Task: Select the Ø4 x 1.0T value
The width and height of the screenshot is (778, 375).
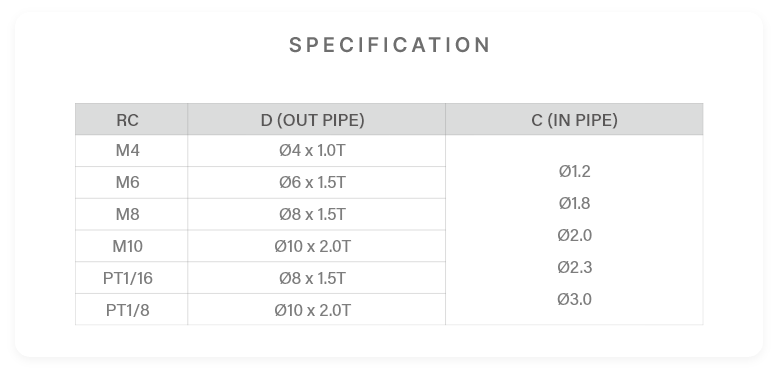Action: coord(312,151)
